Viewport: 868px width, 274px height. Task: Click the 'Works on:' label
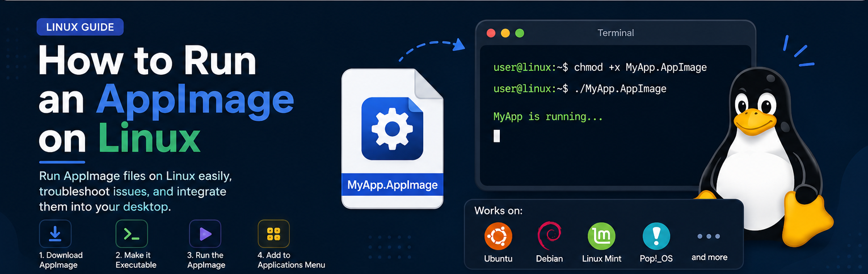coord(499,211)
